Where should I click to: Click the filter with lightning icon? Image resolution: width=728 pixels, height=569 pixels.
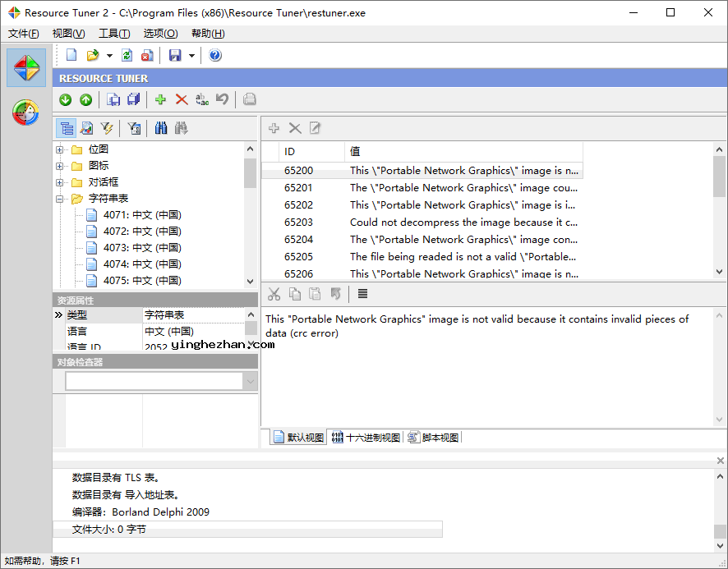point(107,128)
